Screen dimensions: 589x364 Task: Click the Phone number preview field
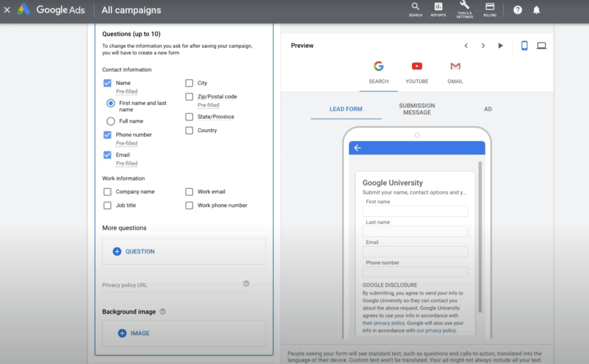pos(415,272)
